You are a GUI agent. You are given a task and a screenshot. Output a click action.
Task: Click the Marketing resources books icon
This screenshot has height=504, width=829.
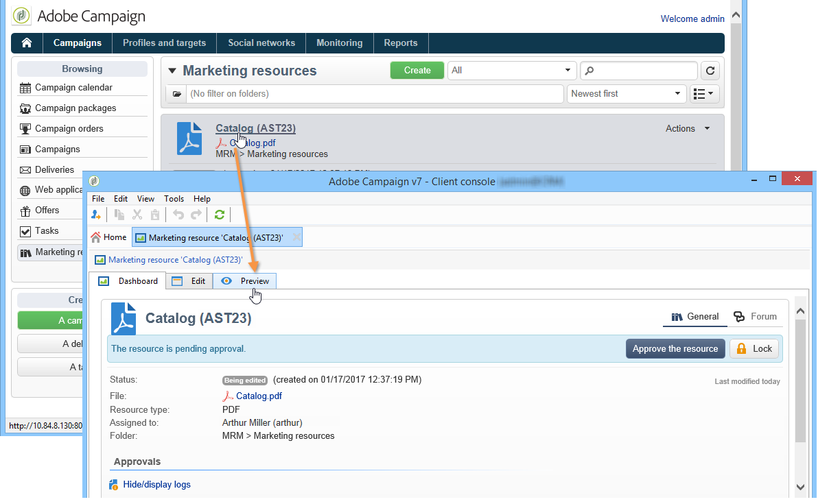[x=25, y=252]
